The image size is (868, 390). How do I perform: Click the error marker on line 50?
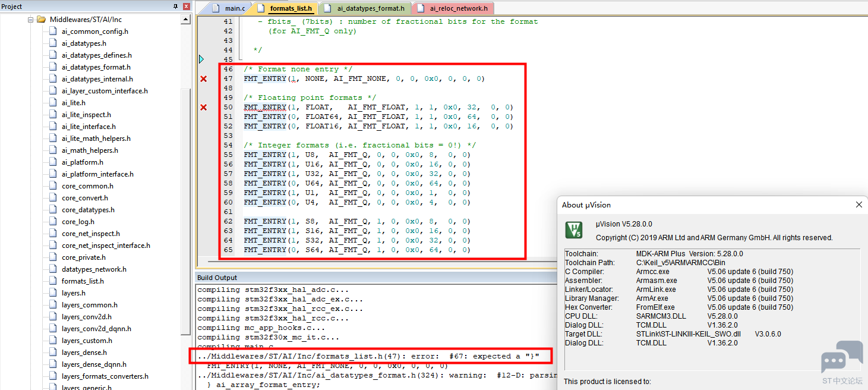203,107
